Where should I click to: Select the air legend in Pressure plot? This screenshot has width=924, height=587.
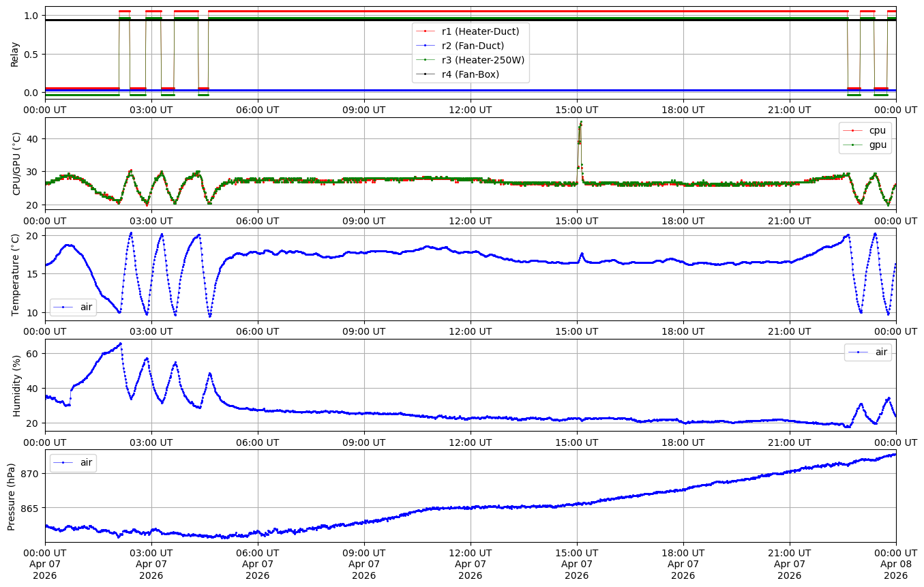[x=86, y=462]
